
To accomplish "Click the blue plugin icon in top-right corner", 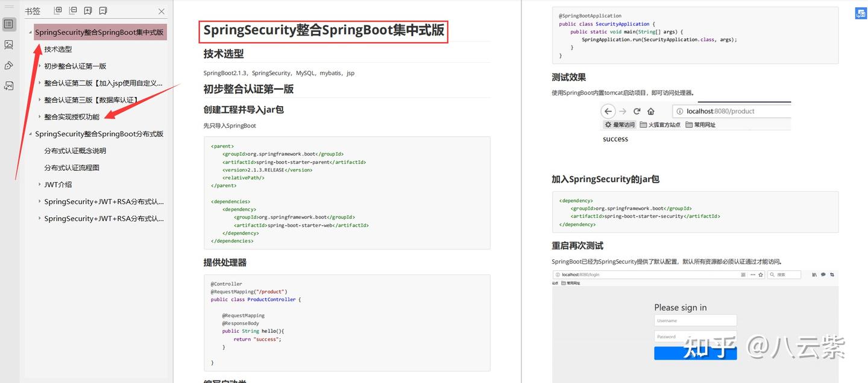I will [861, 12].
